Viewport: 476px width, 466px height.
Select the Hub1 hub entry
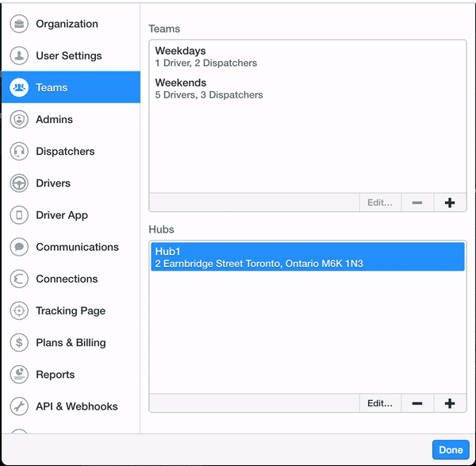pyautogui.click(x=308, y=256)
